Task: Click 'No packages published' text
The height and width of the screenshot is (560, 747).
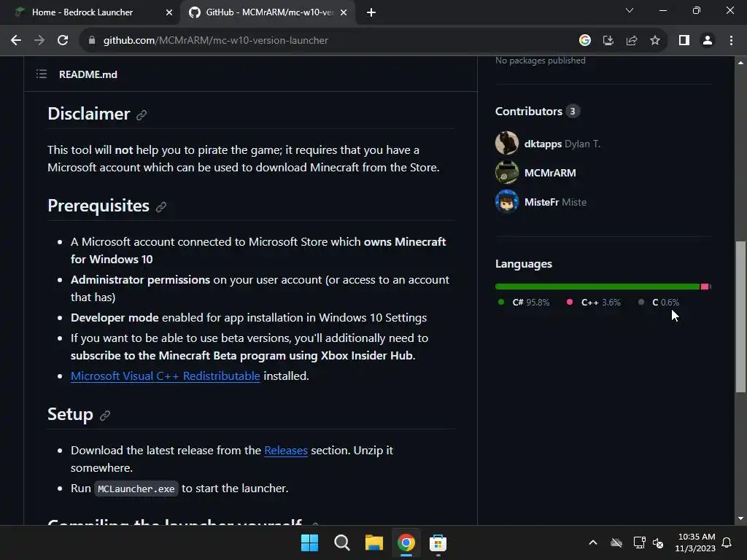Action: point(541,61)
